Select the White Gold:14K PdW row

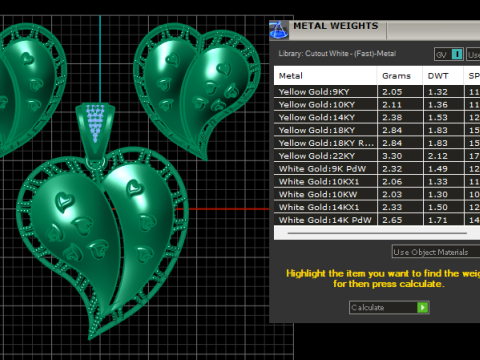tap(377, 220)
